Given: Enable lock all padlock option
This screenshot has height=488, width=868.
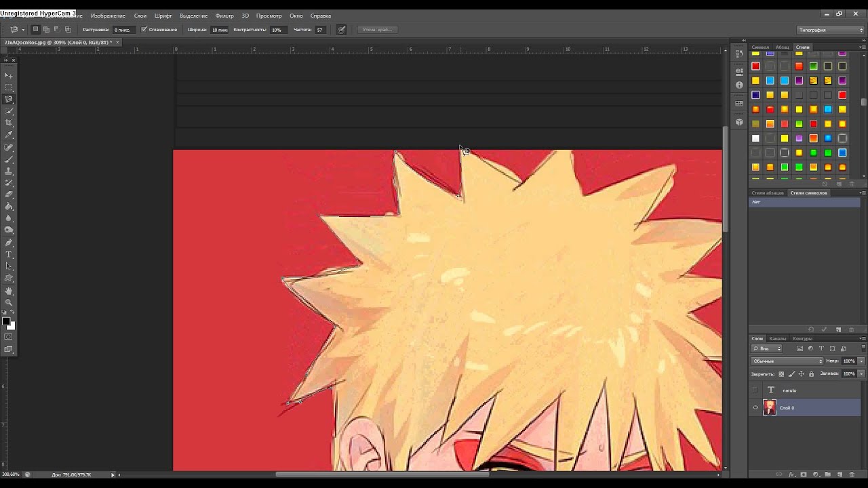Looking at the screenshot, I should [811, 373].
